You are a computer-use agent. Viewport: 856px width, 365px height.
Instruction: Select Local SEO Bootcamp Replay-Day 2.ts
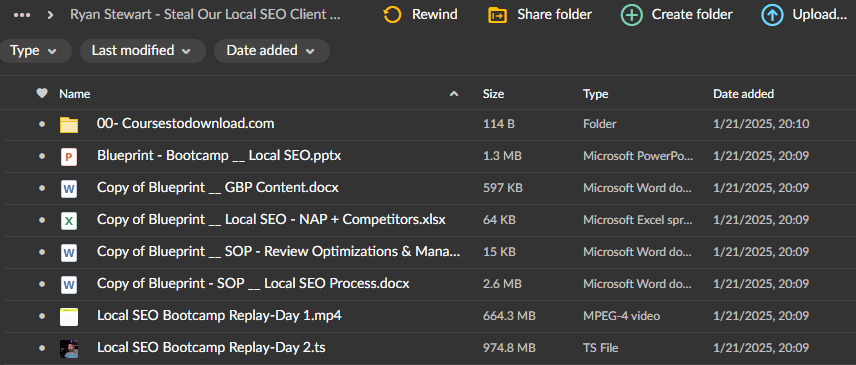[211, 348]
